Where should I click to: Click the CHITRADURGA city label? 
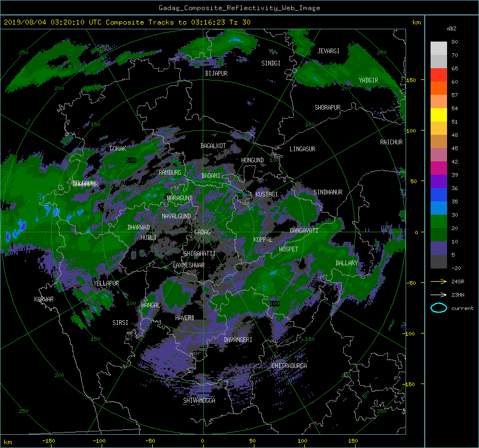click(289, 366)
